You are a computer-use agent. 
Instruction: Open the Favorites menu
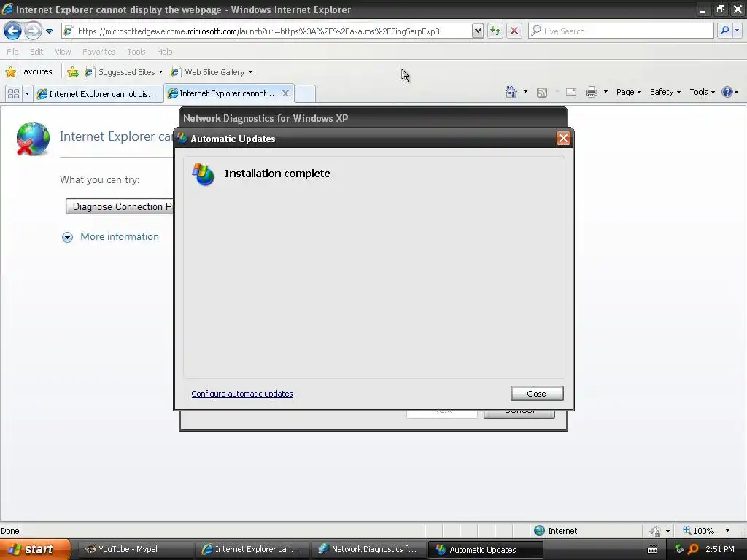(98, 52)
